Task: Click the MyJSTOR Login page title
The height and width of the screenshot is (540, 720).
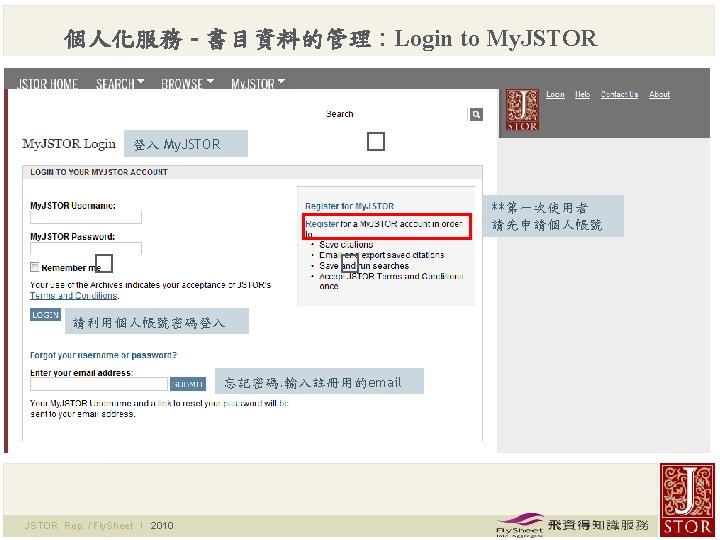Action: pyautogui.click(x=69, y=144)
